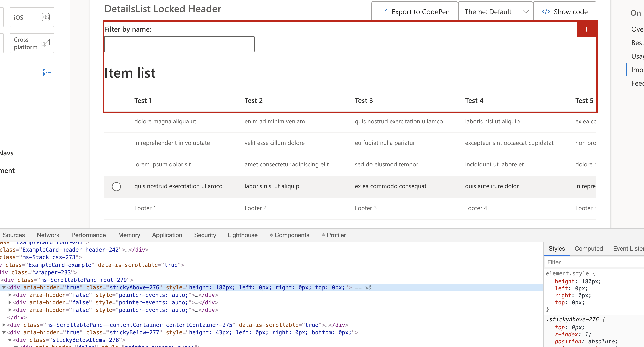This screenshot has height=347, width=644.
Task: Click the Test 3 column header
Action: (x=364, y=101)
